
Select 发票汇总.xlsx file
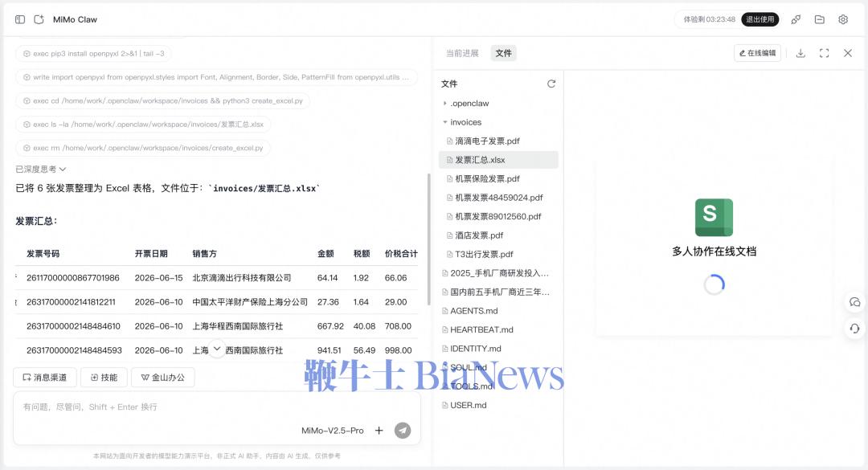(498, 159)
